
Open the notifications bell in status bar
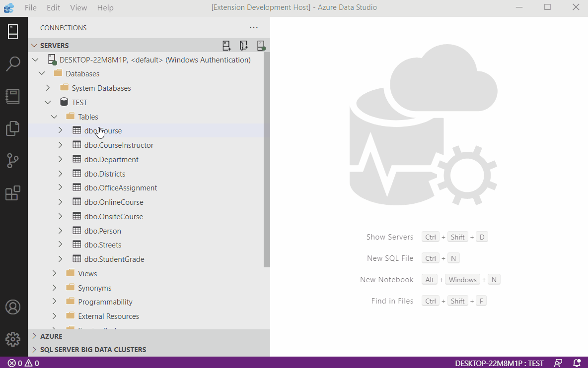[x=577, y=363]
